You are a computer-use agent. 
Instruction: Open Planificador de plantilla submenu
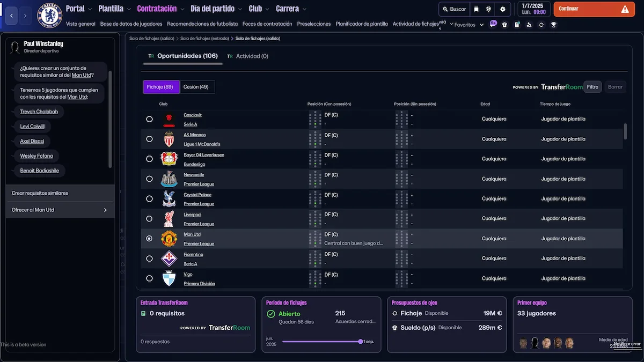[x=362, y=24]
